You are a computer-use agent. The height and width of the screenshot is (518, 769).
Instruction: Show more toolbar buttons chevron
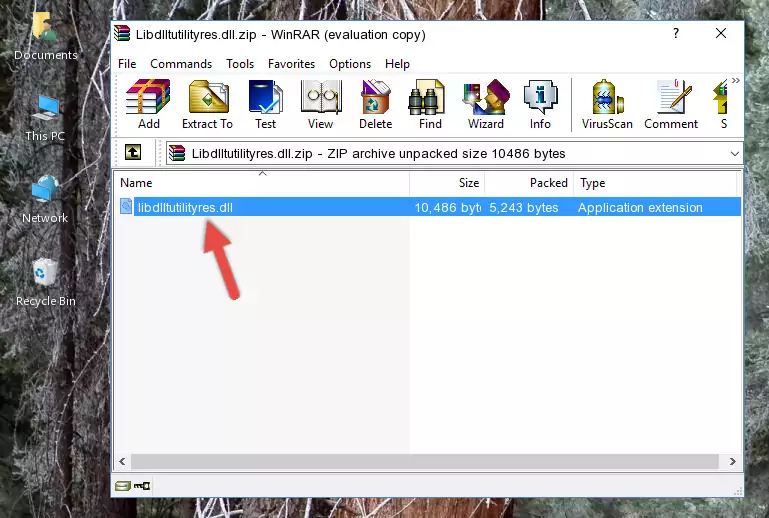click(x=736, y=80)
